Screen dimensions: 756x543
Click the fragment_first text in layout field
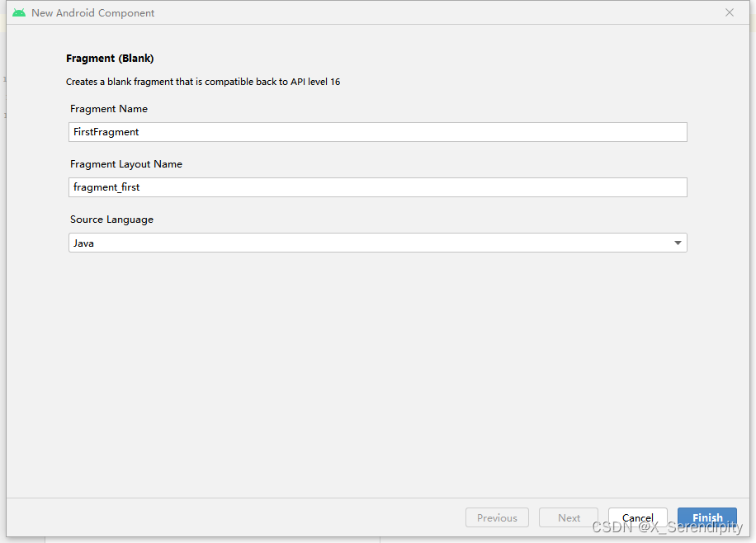106,187
